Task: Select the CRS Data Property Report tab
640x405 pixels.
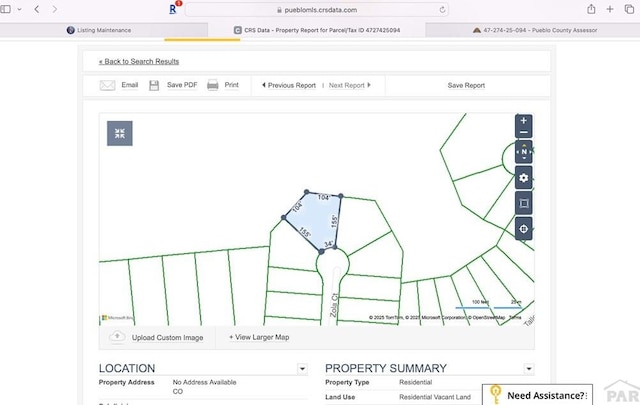Action: 317,30
